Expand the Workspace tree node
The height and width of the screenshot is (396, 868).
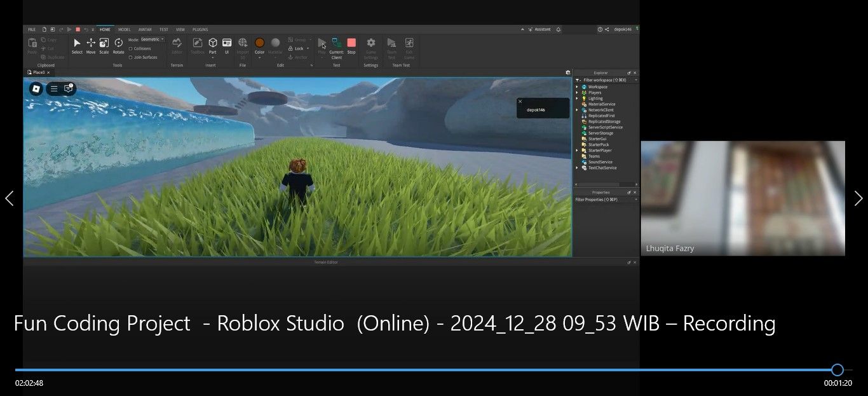(578, 87)
